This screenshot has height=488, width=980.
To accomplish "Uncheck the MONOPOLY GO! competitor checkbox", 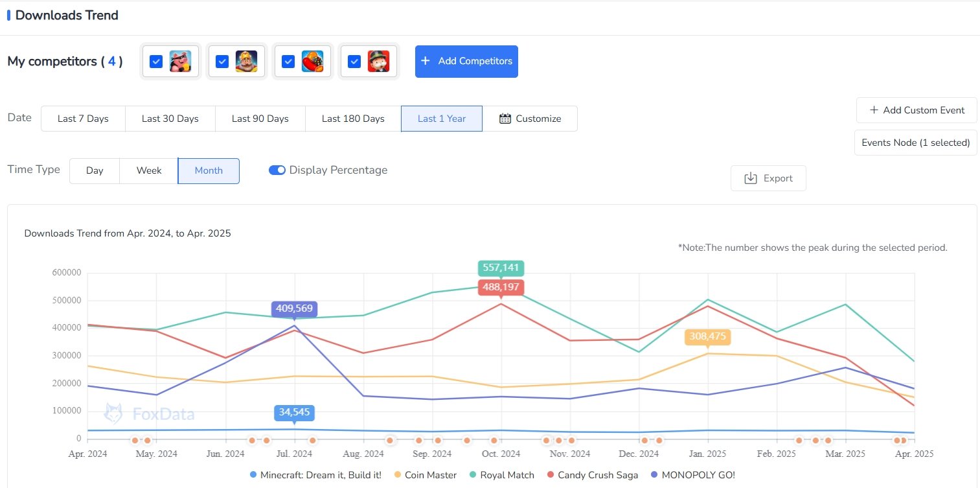I will [x=354, y=62].
